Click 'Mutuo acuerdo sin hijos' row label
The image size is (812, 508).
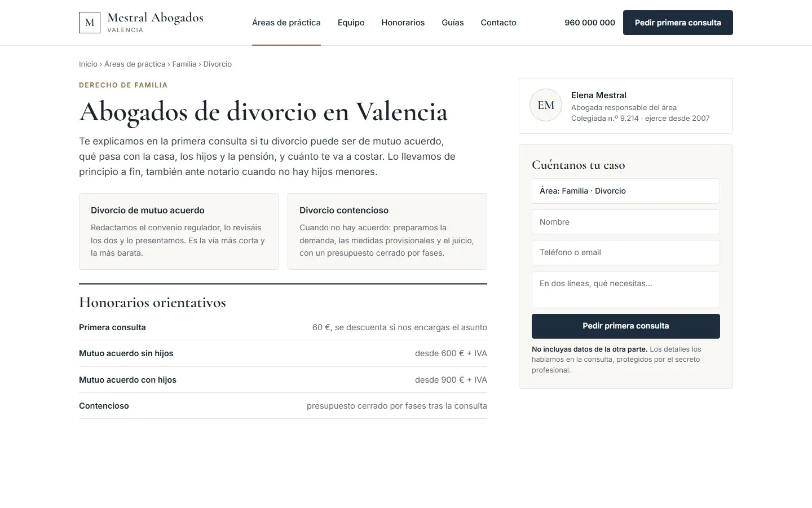[x=126, y=353]
